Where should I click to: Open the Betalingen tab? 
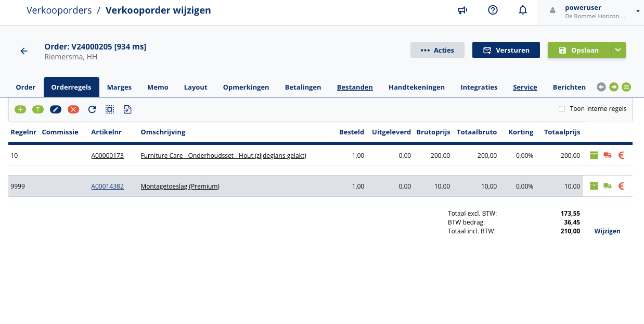click(x=303, y=87)
